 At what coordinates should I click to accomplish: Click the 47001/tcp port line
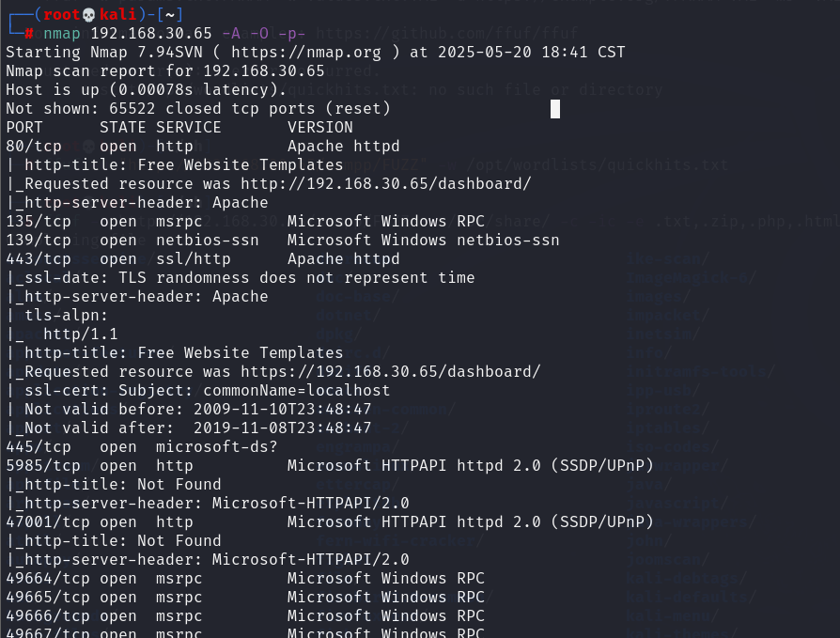point(330,521)
